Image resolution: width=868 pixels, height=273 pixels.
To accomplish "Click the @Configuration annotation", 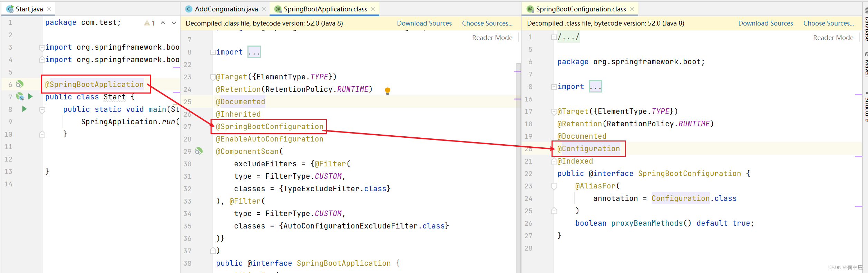I will coord(589,148).
